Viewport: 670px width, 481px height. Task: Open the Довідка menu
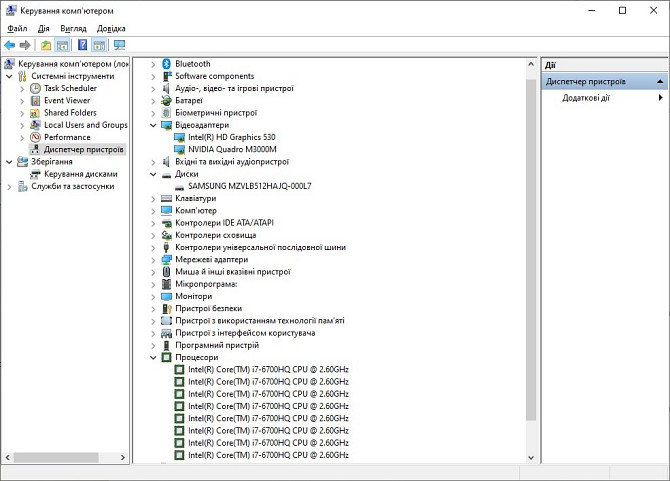(x=111, y=29)
